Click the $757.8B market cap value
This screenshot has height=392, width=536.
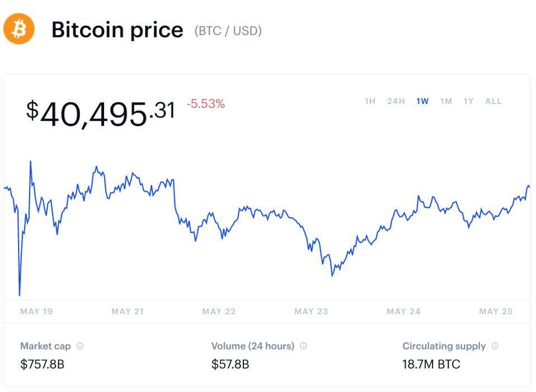tap(42, 365)
